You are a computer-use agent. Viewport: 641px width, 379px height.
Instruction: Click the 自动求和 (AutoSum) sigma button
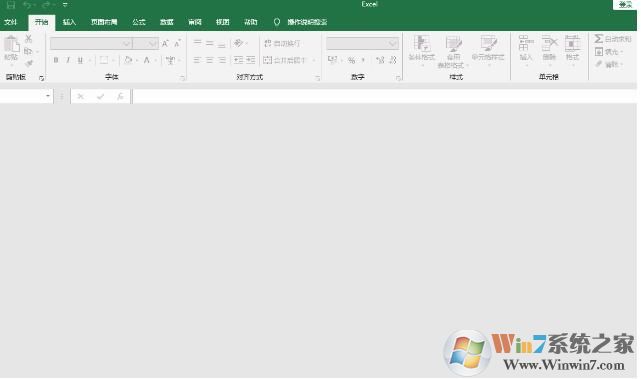pyautogui.click(x=613, y=39)
